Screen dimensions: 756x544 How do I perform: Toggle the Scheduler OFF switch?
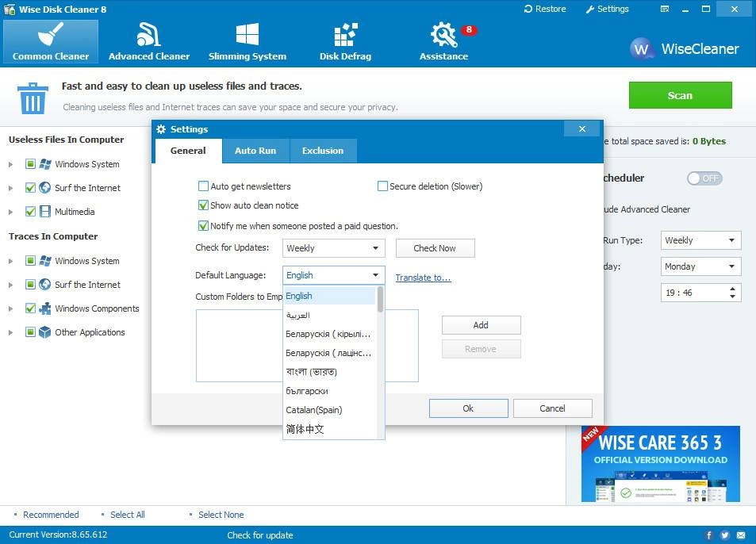[x=704, y=178]
